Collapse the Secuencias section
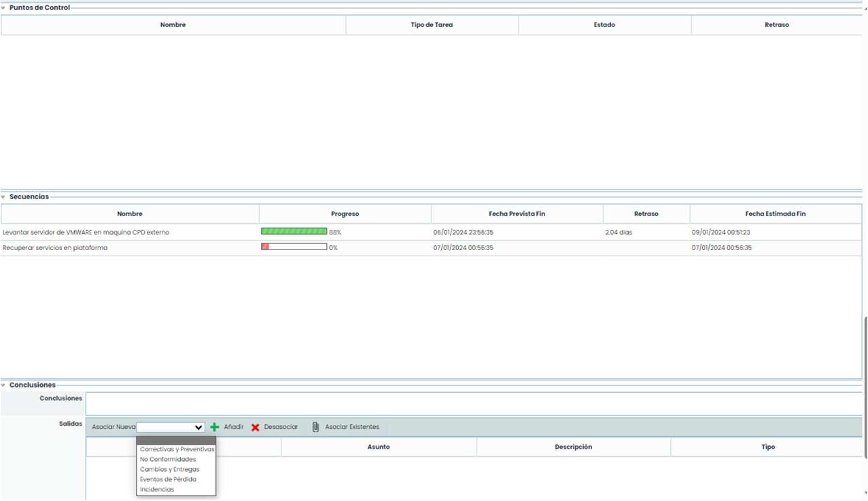Image resolution: width=868 pixels, height=501 pixels. 3,197
